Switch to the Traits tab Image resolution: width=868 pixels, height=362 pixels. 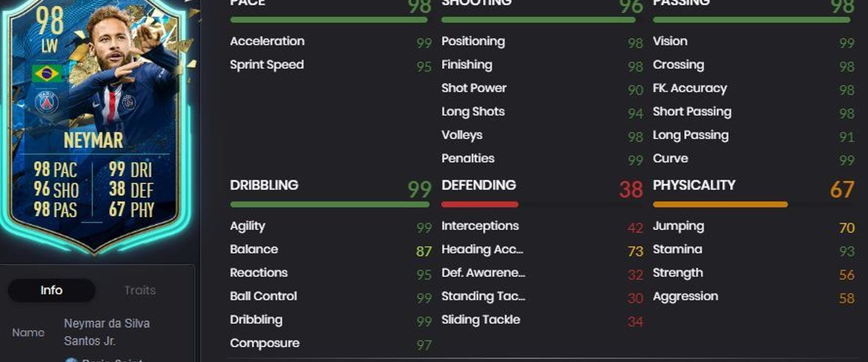tap(140, 290)
